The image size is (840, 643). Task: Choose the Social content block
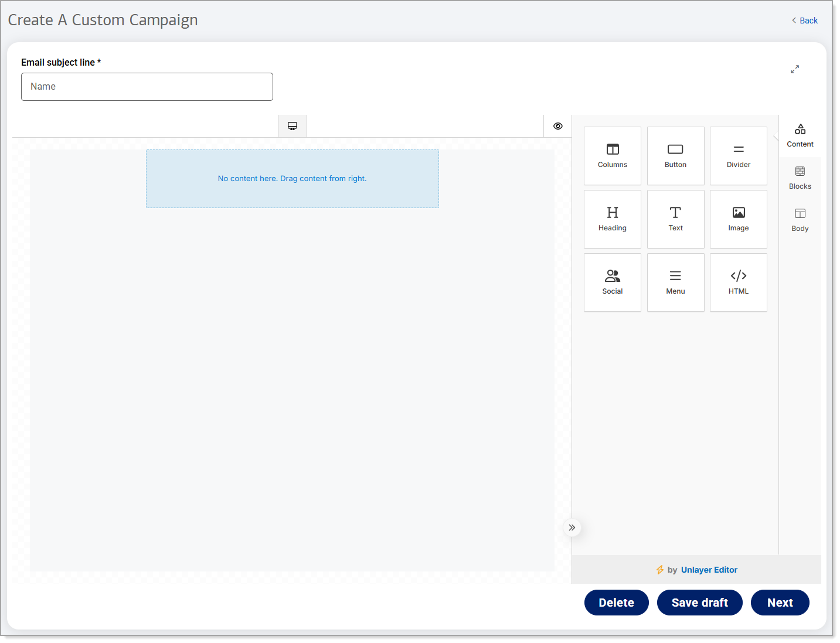[x=612, y=283]
